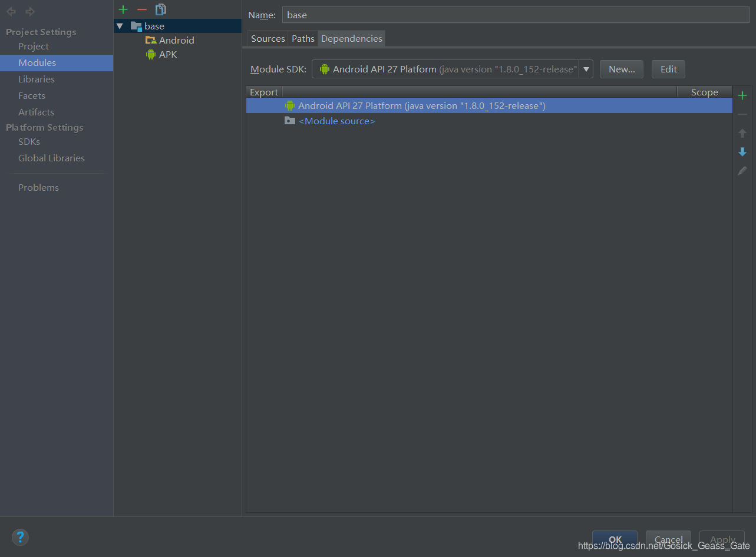756x557 pixels.
Task: Click the module Name input field
Action: (x=516, y=15)
